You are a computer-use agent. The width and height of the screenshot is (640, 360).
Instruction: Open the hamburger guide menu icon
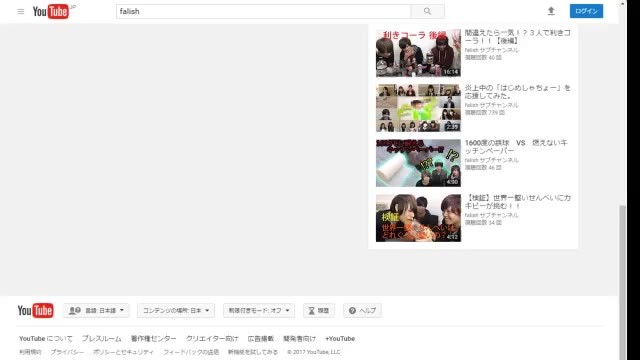tap(21, 11)
